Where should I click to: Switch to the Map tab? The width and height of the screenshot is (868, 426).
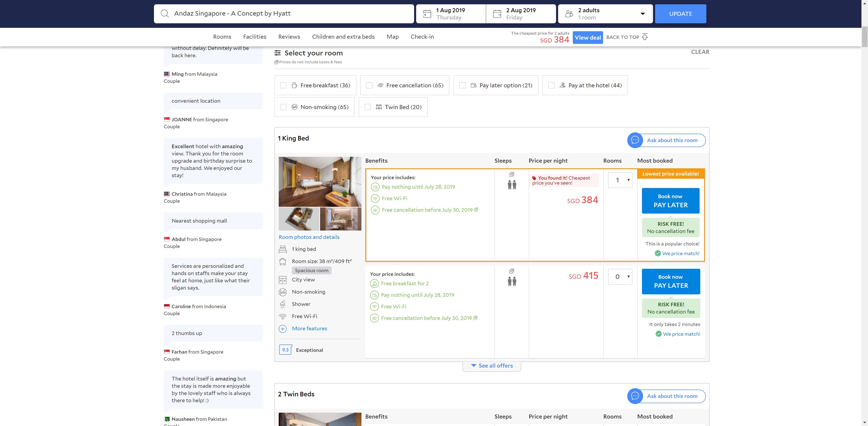[x=393, y=37]
